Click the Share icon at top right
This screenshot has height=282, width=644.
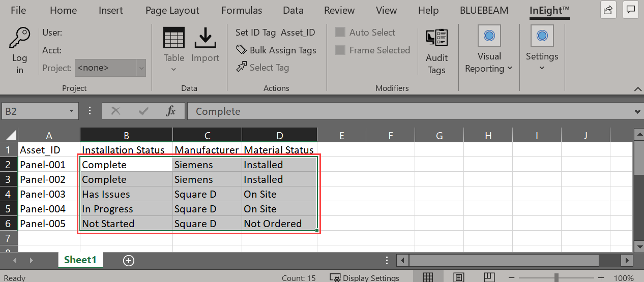pyautogui.click(x=608, y=10)
